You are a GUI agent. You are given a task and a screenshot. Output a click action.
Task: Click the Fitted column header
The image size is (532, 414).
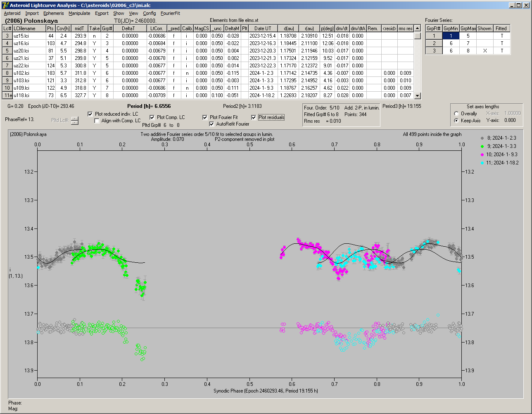tap(501, 29)
